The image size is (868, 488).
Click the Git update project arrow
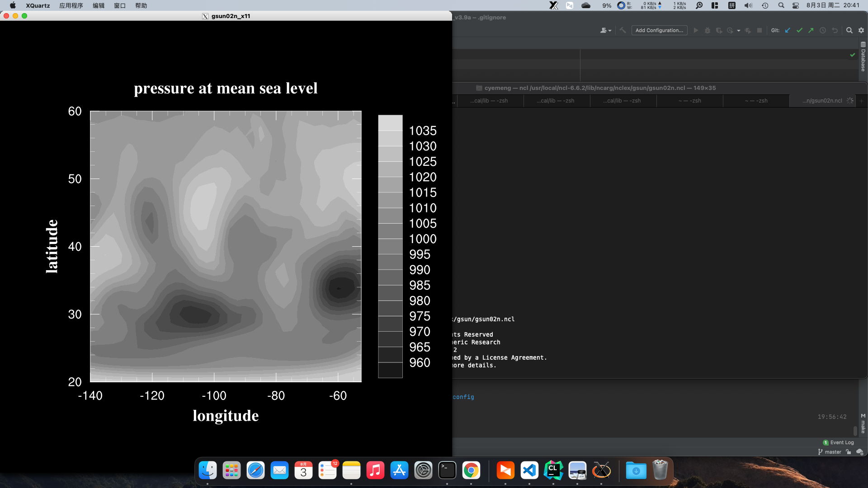[788, 30]
